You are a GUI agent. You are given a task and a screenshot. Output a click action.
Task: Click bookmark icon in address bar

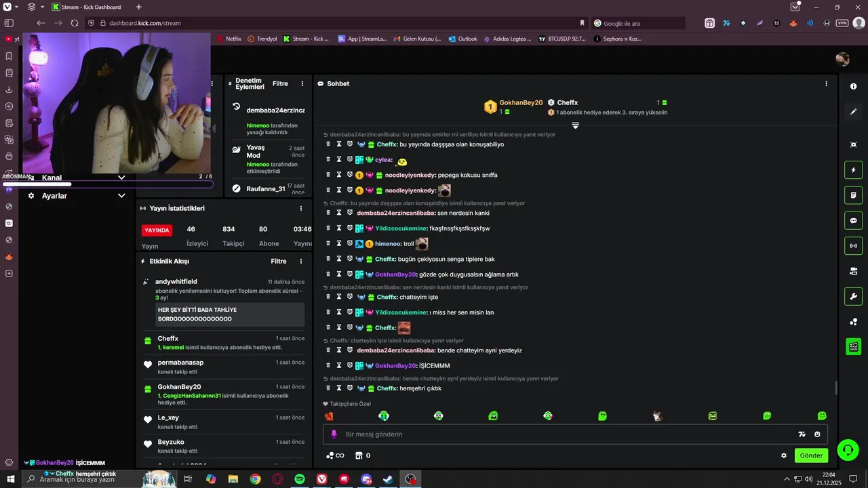(x=582, y=23)
